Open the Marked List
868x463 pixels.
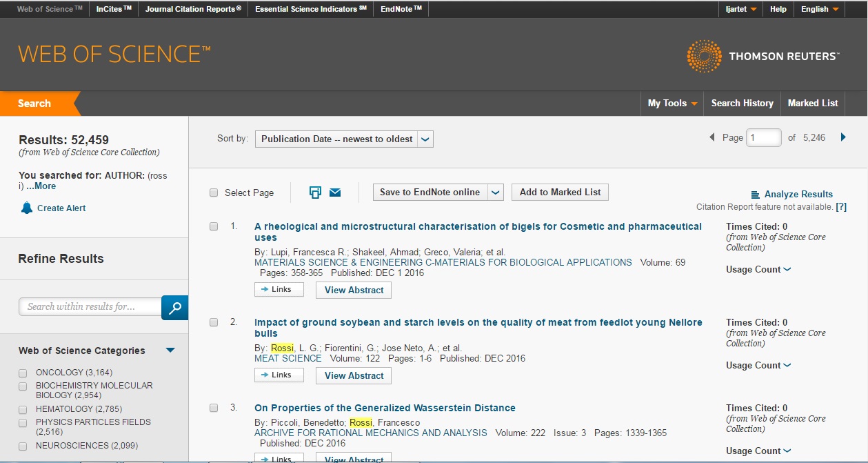(x=813, y=103)
